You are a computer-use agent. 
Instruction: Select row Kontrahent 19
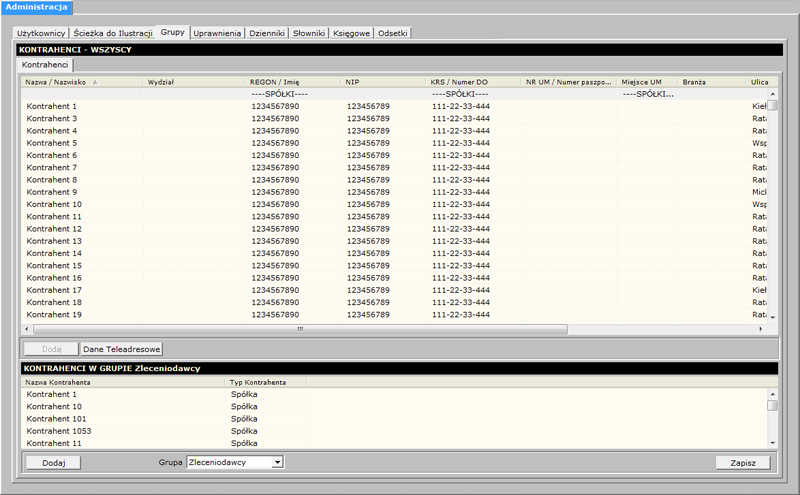pos(393,314)
